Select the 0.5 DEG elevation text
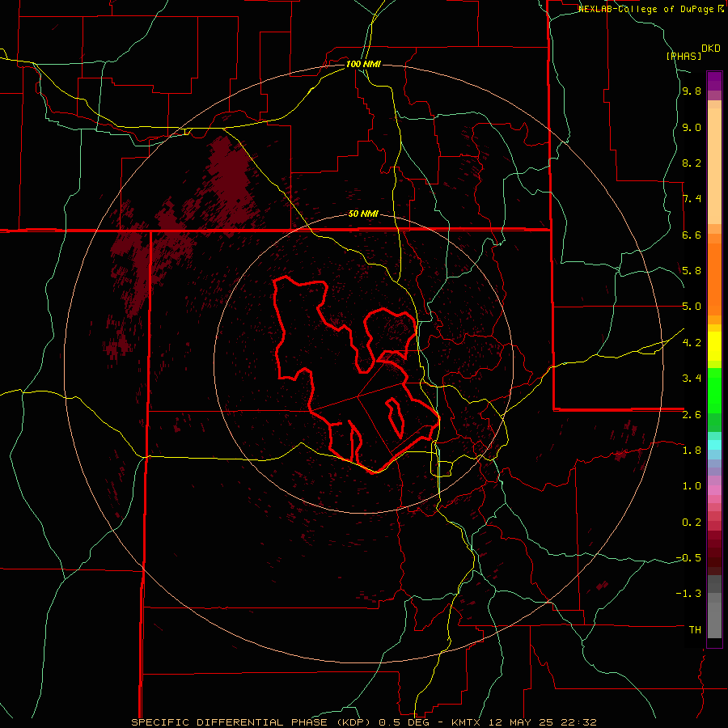This screenshot has height=728, width=728. (402, 722)
